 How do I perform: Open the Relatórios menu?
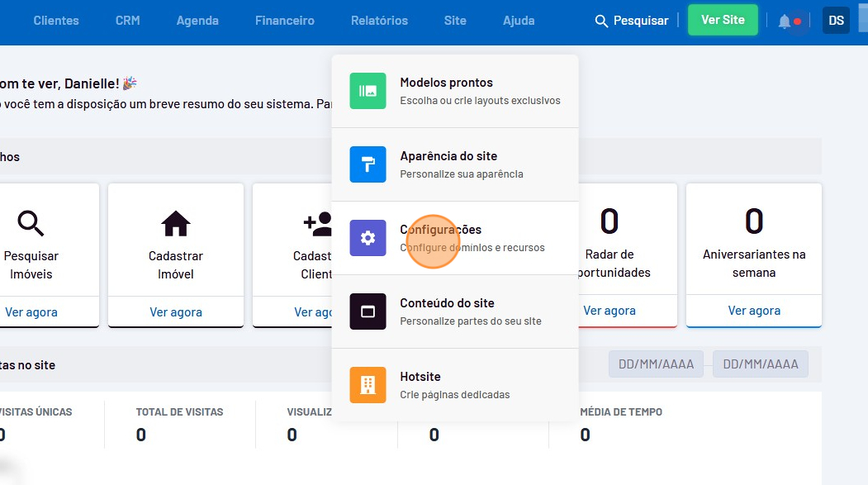379,21
